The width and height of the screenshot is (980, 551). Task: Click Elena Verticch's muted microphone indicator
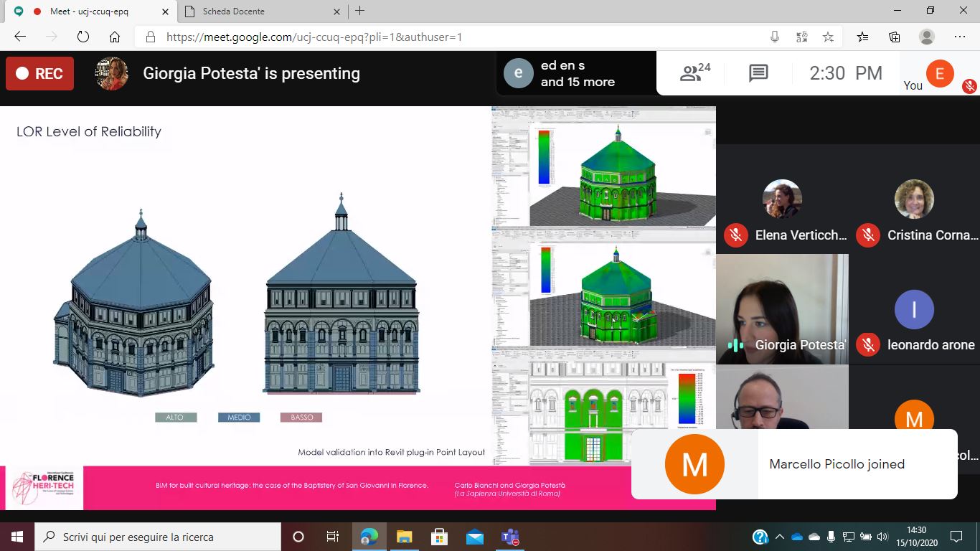coord(735,235)
